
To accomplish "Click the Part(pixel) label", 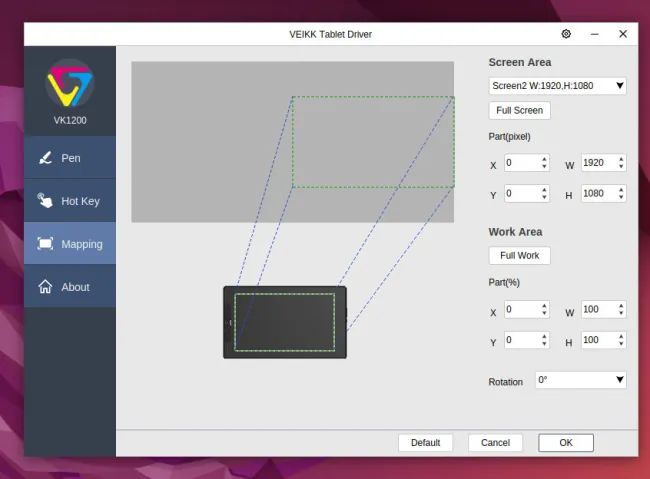I will [509, 136].
